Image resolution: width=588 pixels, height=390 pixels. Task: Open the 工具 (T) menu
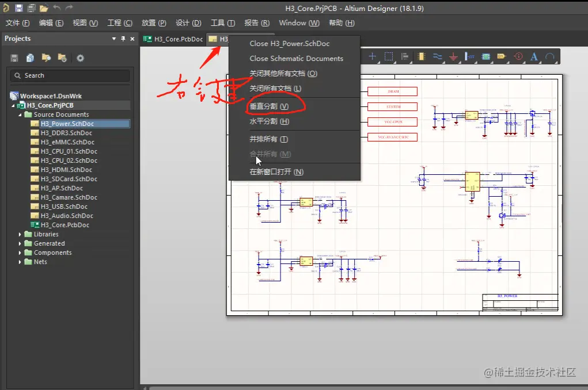[223, 23]
